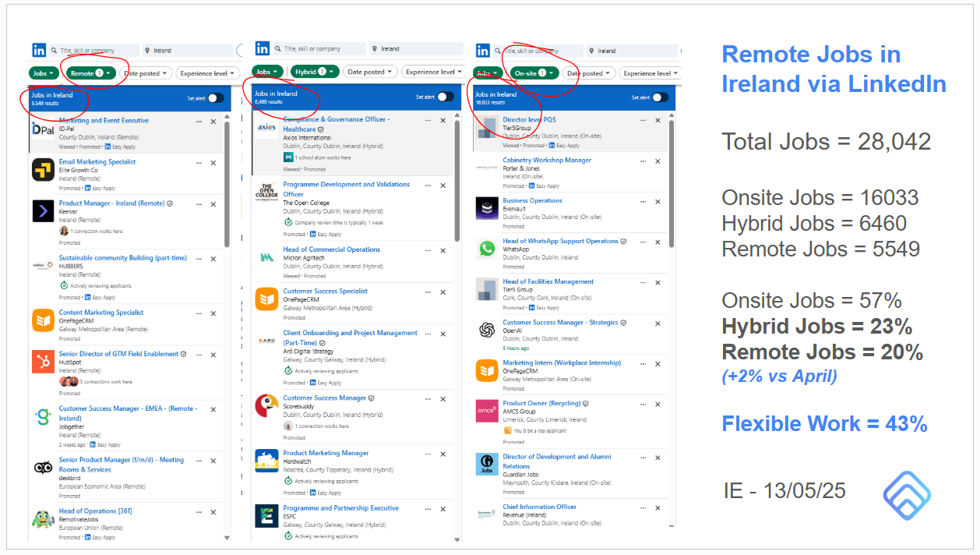980x555 pixels.
Task: Open the OpenAI company logo
Action: 487,330
